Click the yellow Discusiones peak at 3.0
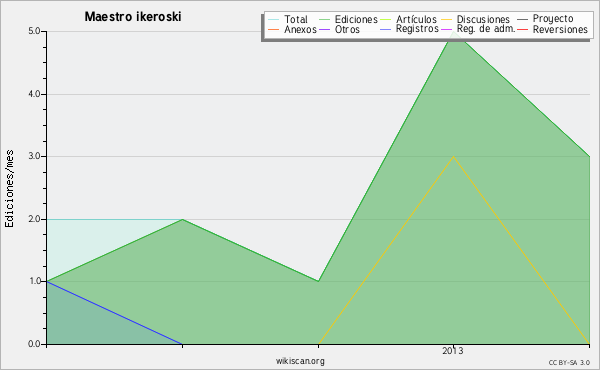 click(453, 156)
